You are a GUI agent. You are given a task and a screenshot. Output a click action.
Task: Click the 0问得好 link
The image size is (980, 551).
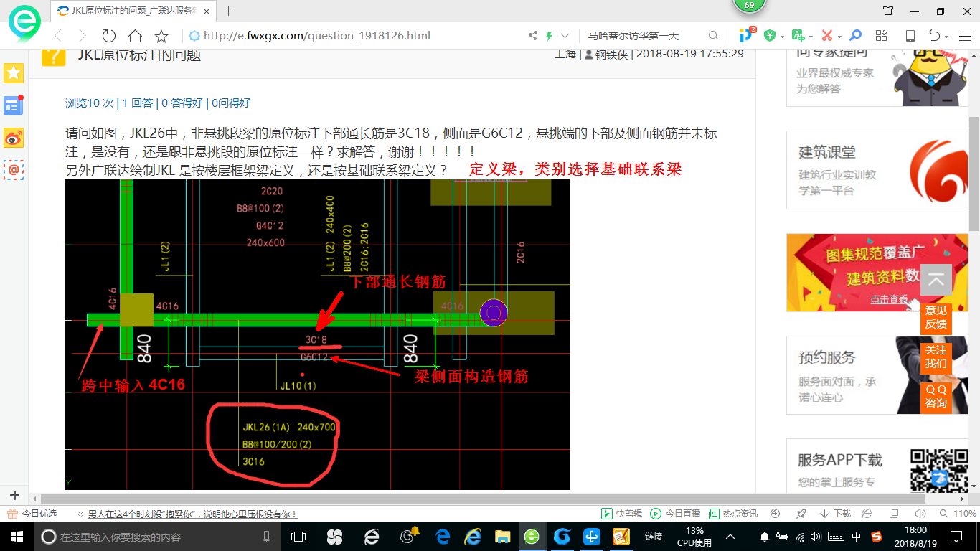pos(231,103)
